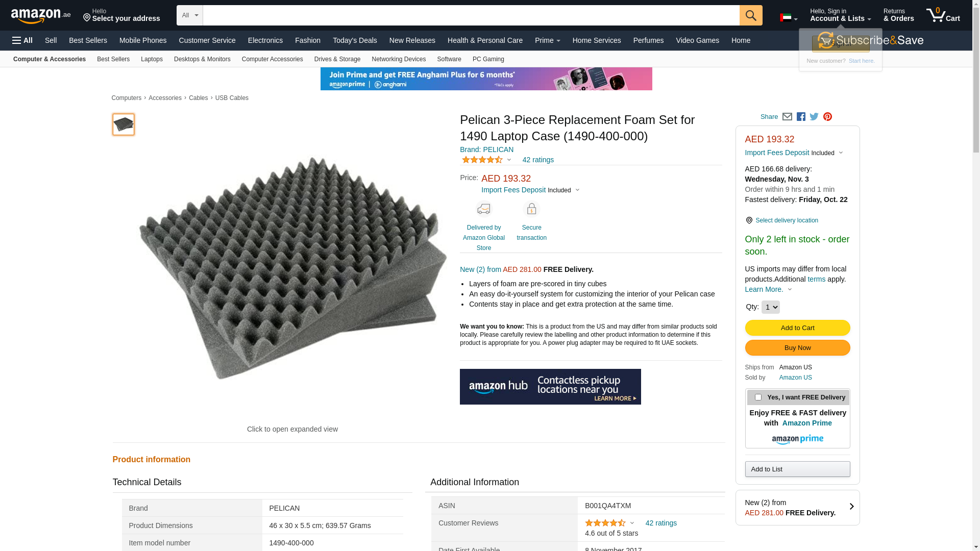Select Laptops in the sub-navigation
This screenshot has height=551, width=980.
152,59
